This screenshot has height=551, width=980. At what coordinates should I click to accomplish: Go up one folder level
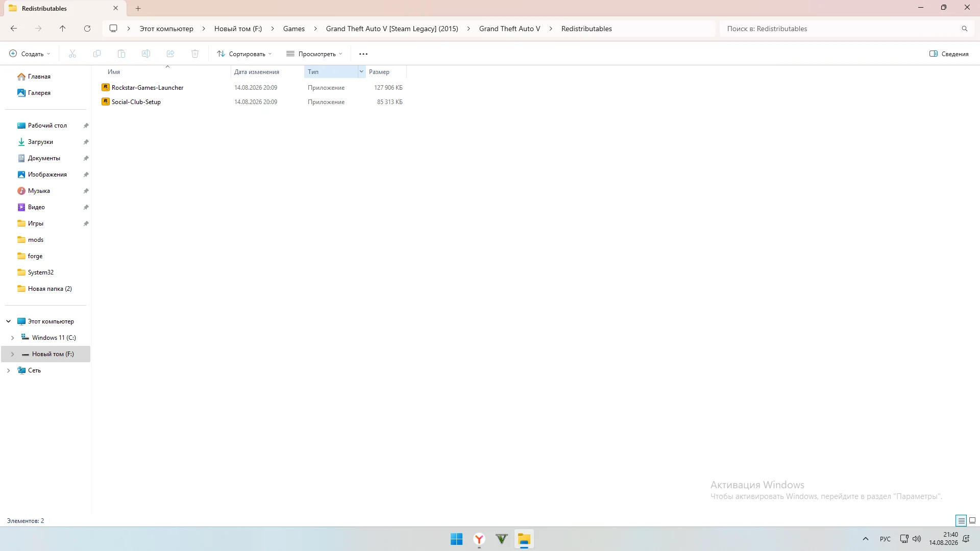point(63,29)
